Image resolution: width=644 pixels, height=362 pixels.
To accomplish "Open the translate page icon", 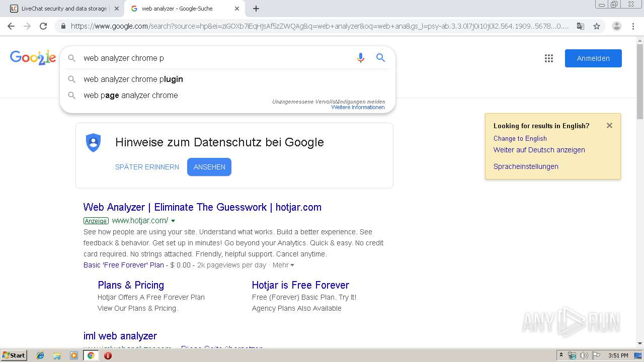I will [x=581, y=26].
